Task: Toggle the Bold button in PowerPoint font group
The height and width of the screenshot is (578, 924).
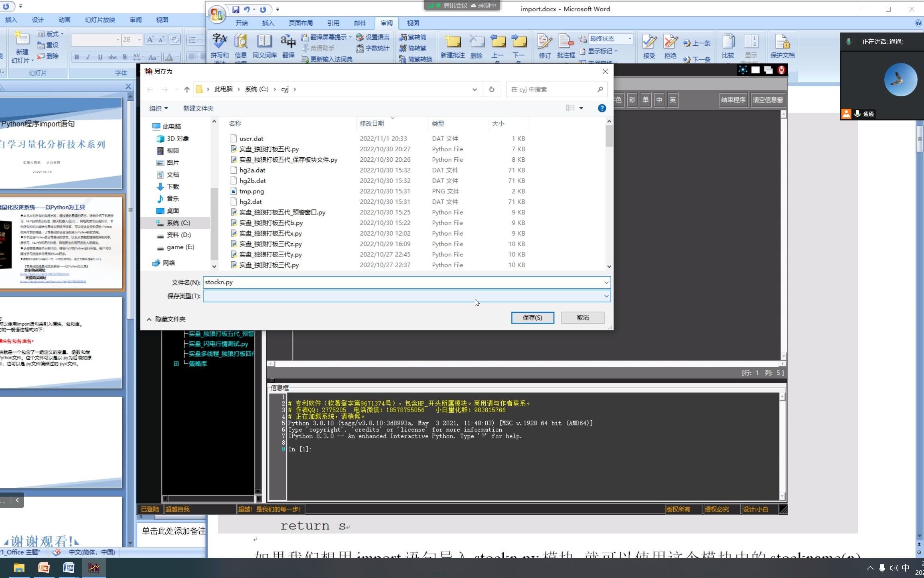Action: tap(77, 57)
